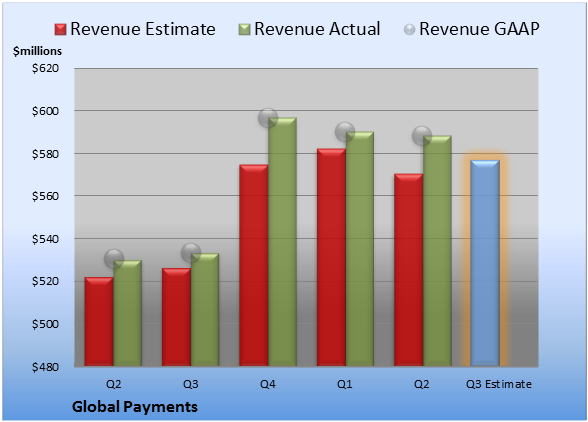This screenshot has height=422, width=588.
Task: Select the red estimate bar for Q1
Action: pos(332,257)
